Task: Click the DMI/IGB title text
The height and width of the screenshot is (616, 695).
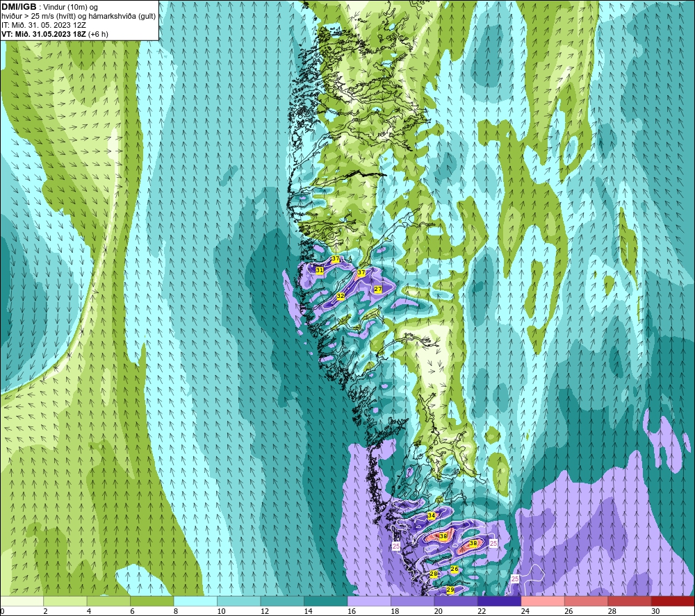Action: click(19, 7)
